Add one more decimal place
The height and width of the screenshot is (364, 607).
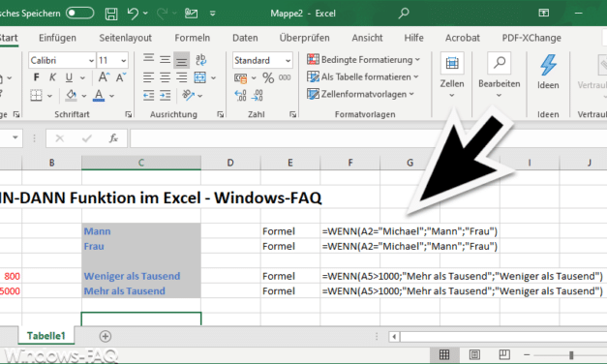(x=240, y=95)
